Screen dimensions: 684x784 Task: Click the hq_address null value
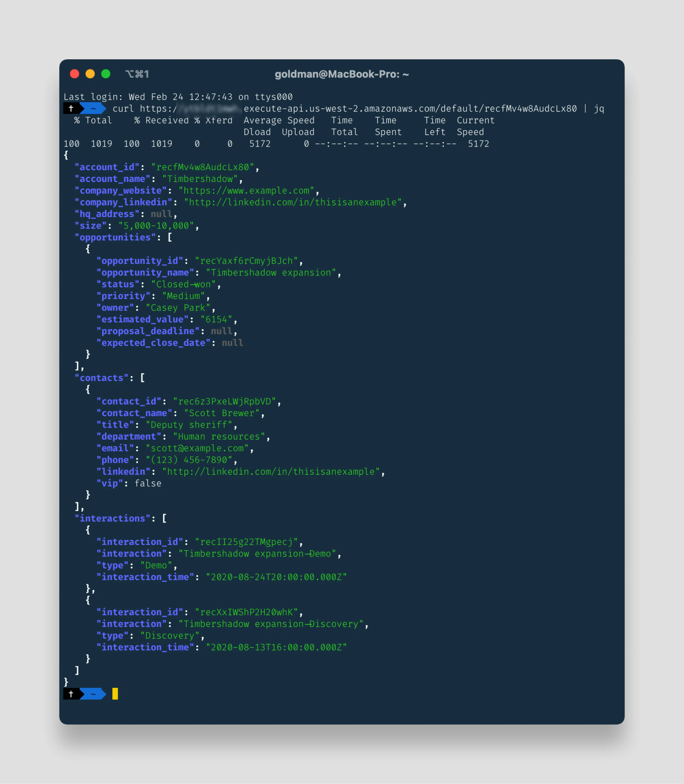(162, 214)
